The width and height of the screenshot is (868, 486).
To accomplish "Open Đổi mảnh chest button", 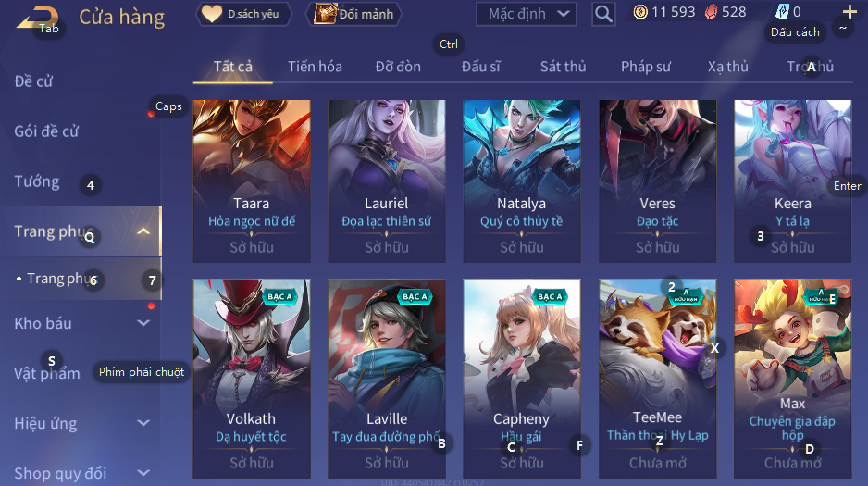I will pos(353,14).
